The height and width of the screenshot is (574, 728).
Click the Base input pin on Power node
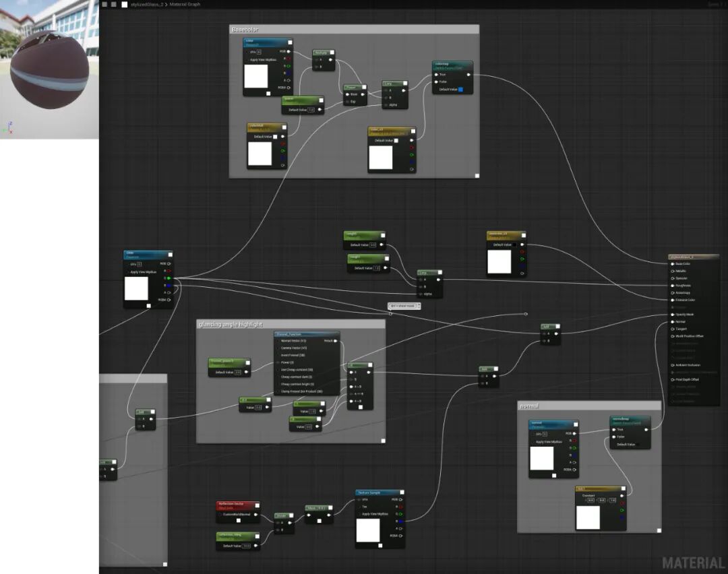pyautogui.click(x=347, y=94)
